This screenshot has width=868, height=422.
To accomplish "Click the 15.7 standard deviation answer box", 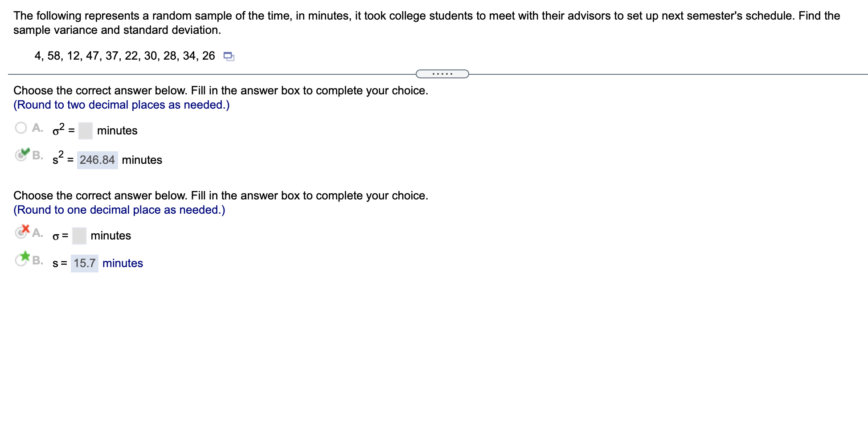I will pyautogui.click(x=85, y=263).
